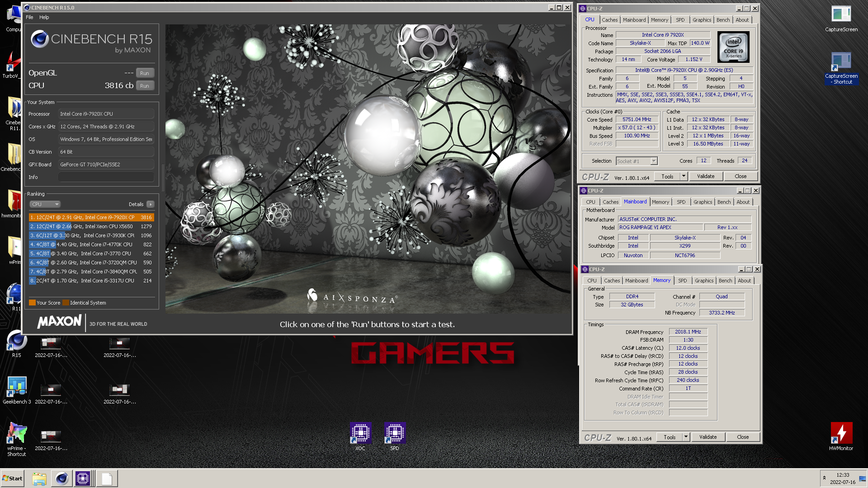Image resolution: width=868 pixels, height=488 pixels.
Task: Click the CPU-Z taskbar icon
Action: [x=83, y=479]
